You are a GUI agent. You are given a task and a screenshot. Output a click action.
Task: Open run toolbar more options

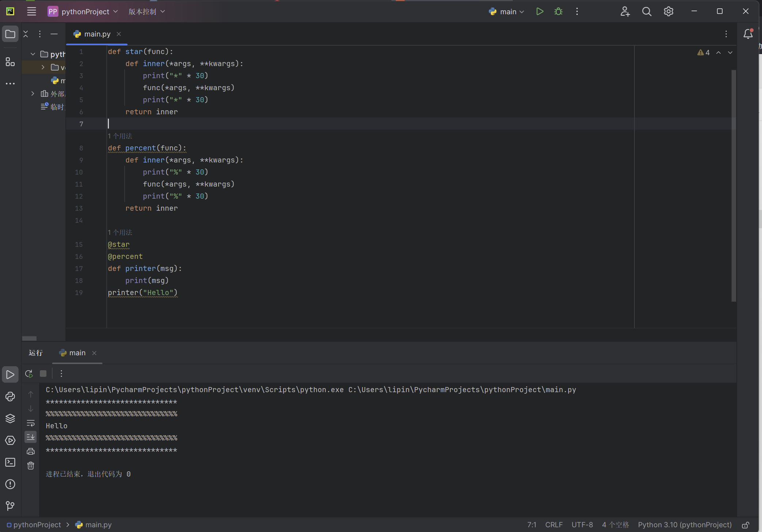(61, 374)
